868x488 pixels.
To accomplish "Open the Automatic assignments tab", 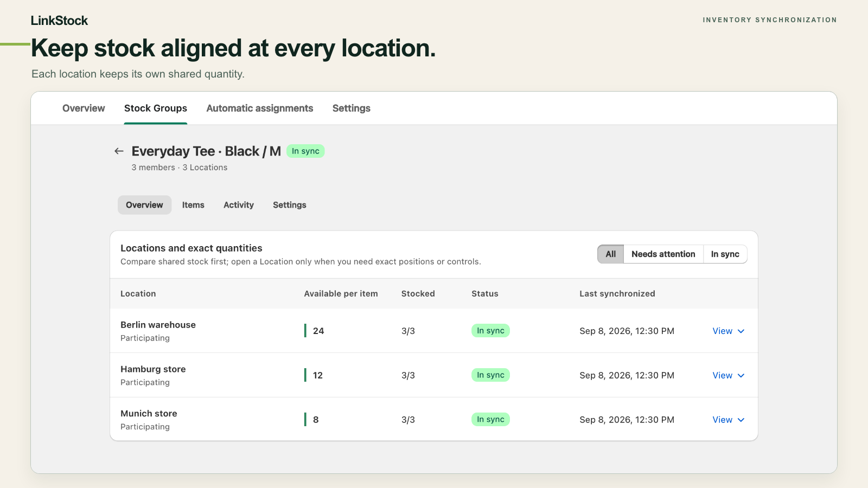I will (x=260, y=108).
